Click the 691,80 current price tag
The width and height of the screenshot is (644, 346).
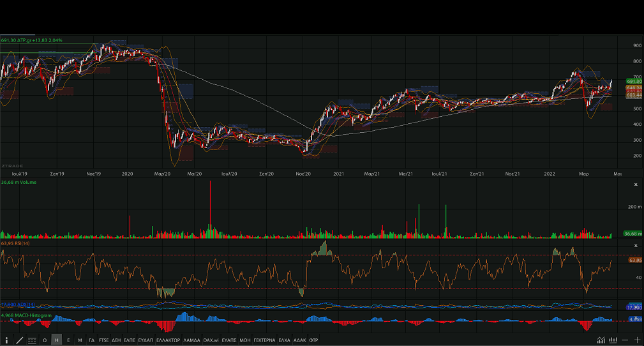tap(634, 82)
